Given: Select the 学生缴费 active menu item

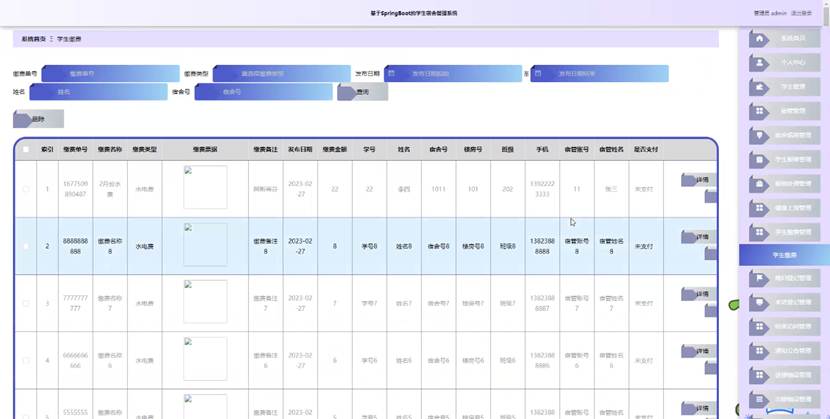Looking at the screenshot, I should click(784, 255).
